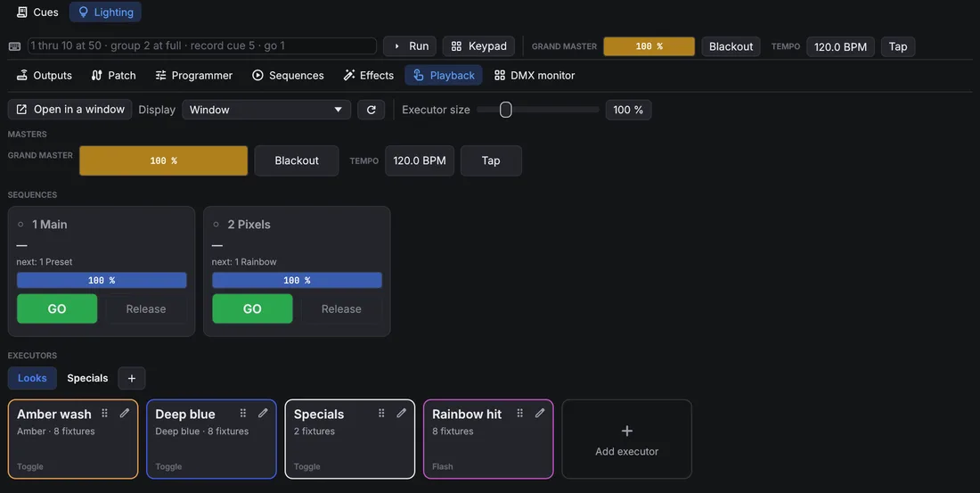Click the 'next: 1 Rainbow' label
This screenshot has width=980, height=493.
[x=244, y=262]
